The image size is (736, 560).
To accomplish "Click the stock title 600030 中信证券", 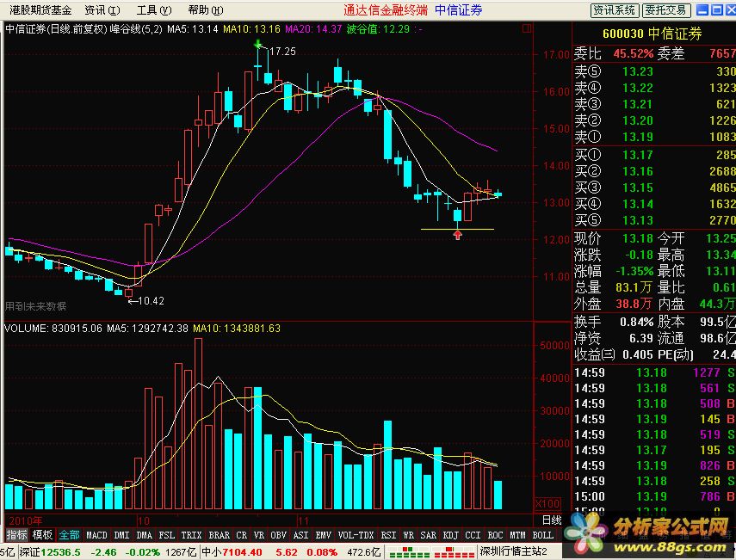I will pos(653,34).
